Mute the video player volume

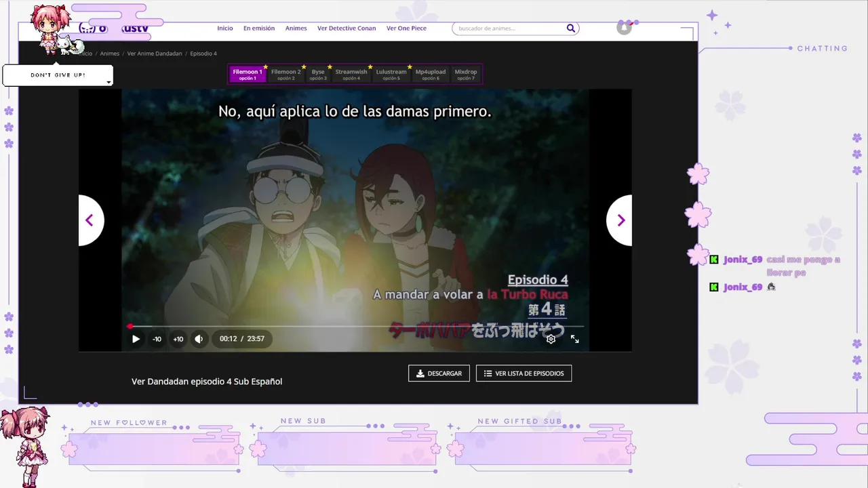coord(199,339)
